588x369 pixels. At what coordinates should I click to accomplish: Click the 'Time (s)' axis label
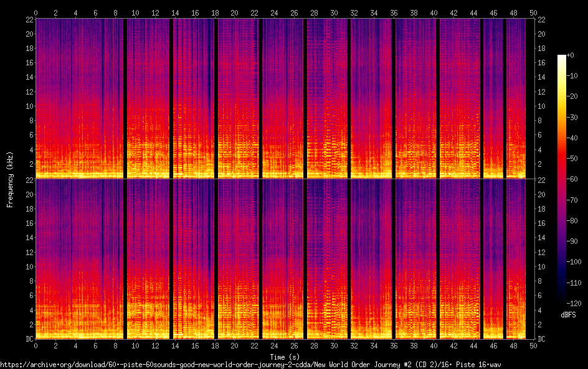coord(282,357)
